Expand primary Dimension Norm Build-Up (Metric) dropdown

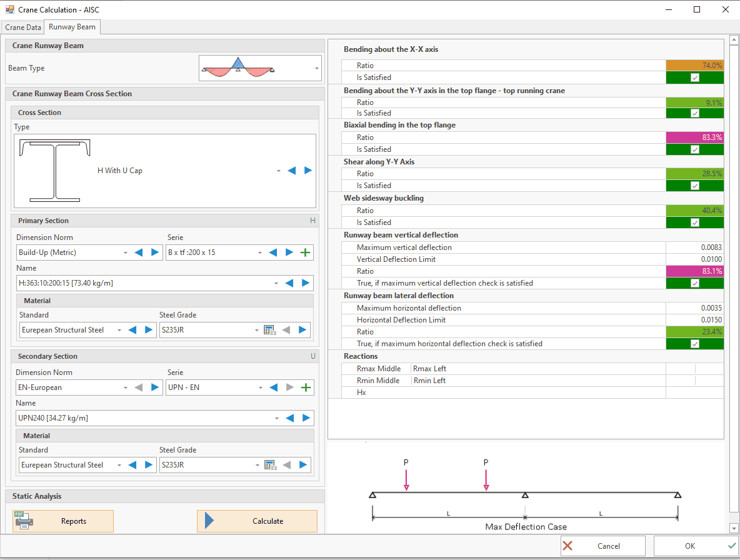pyautogui.click(x=126, y=252)
